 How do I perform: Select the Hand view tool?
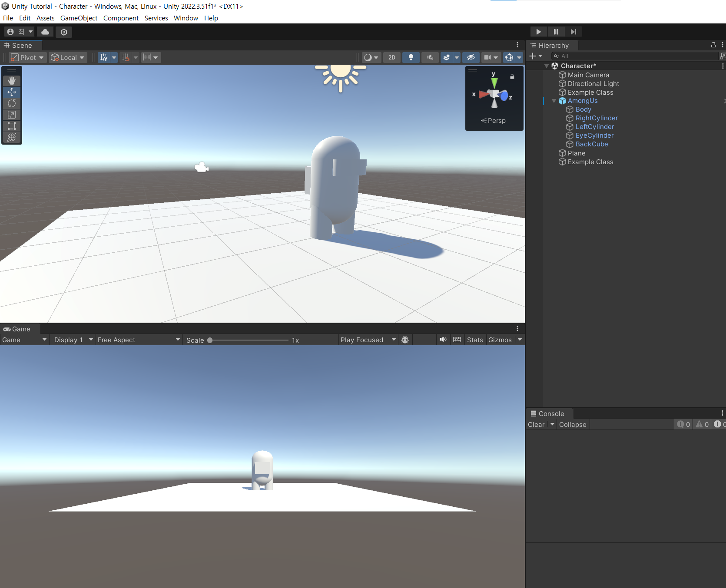(x=12, y=81)
